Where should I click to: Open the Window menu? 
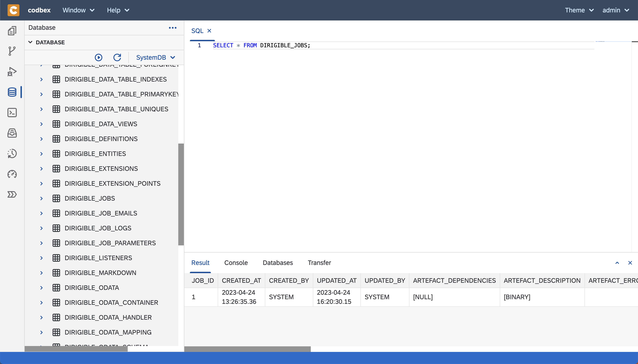click(79, 10)
